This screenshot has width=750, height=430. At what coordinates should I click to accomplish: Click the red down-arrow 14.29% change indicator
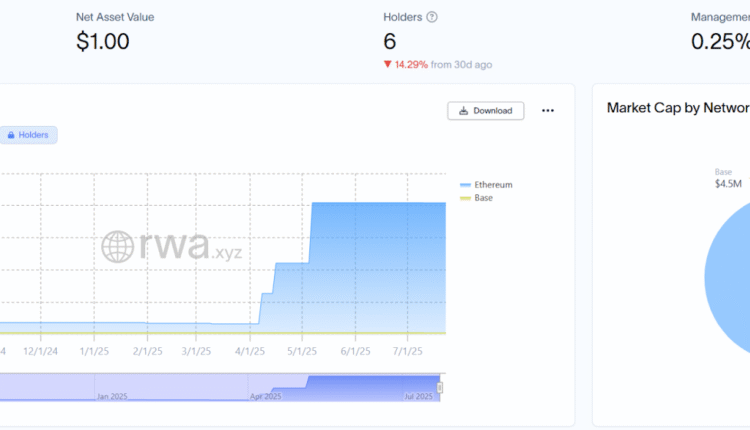405,64
